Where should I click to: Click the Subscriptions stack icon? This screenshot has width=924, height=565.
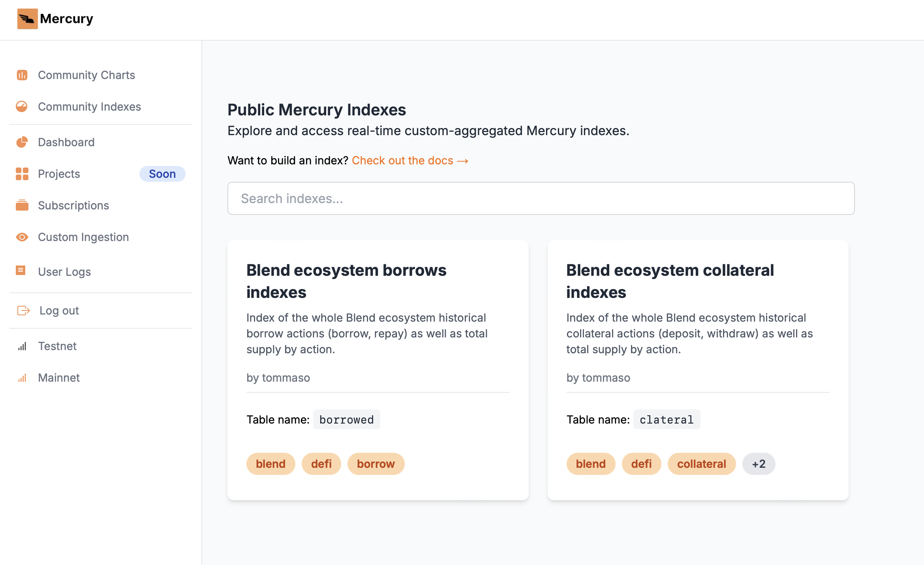(x=22, y=205)
